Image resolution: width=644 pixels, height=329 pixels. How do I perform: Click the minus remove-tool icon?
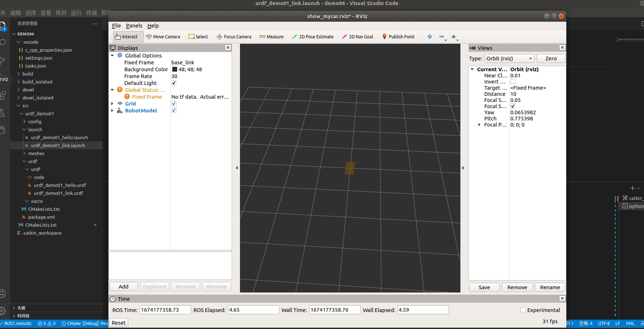point(442,37)
